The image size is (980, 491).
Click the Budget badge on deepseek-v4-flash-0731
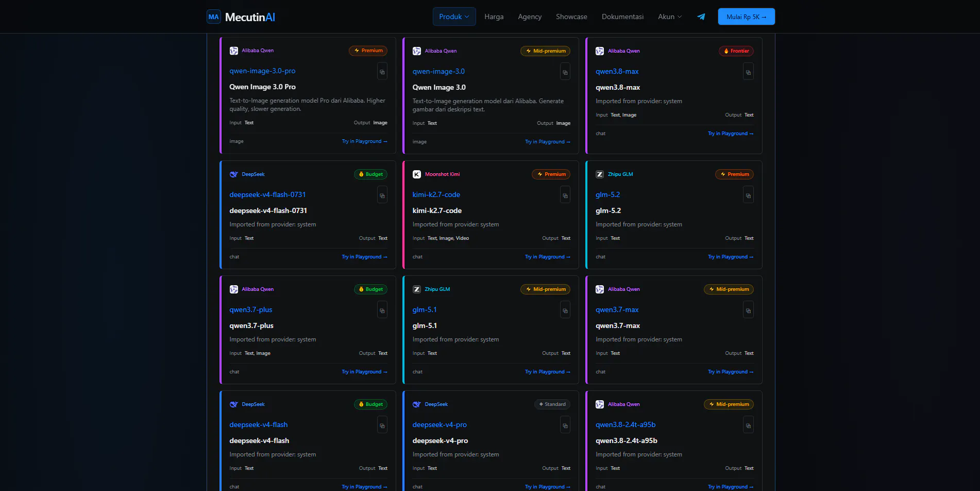(x=371, y=174)
